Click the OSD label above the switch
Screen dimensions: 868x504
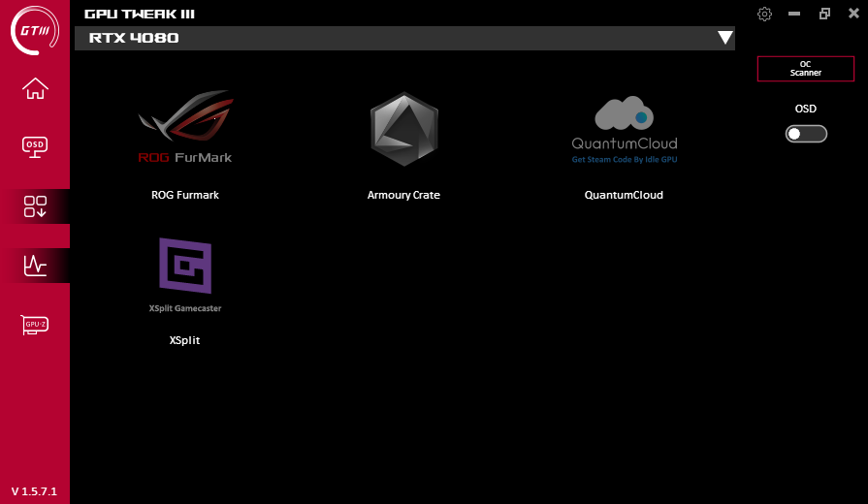[806, 109]
